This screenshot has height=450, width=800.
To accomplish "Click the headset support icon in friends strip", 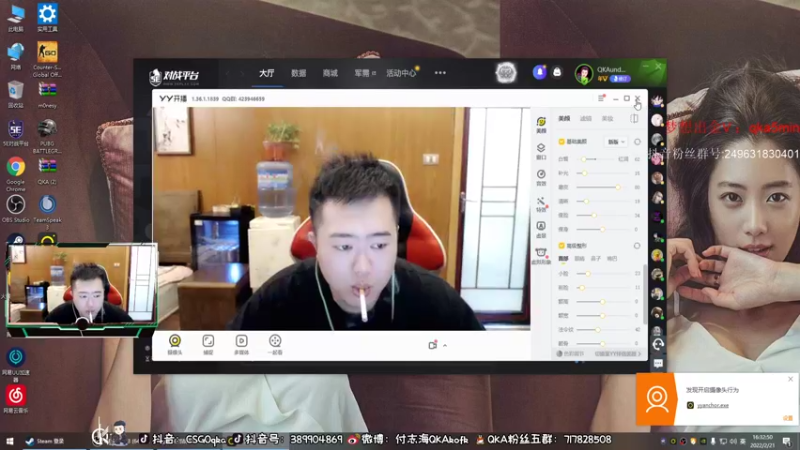I will [x=658, y=344].
